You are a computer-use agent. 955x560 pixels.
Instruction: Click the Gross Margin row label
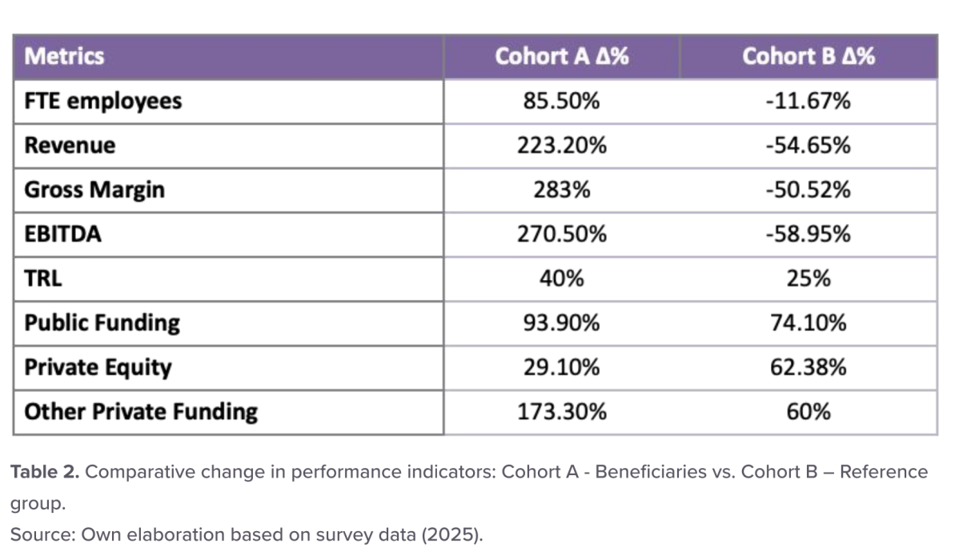pos(94,190)
